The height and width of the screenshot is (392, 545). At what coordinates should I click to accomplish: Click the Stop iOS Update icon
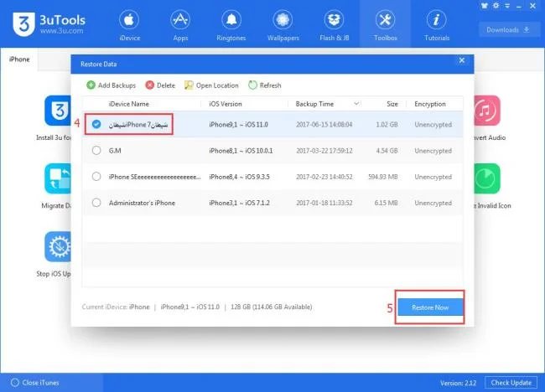[58, 246]
